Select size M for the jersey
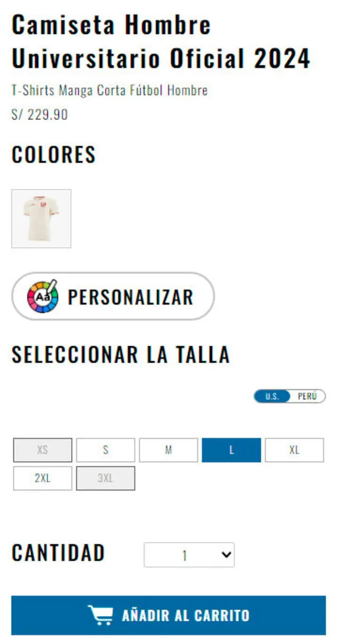 point(168,450)
